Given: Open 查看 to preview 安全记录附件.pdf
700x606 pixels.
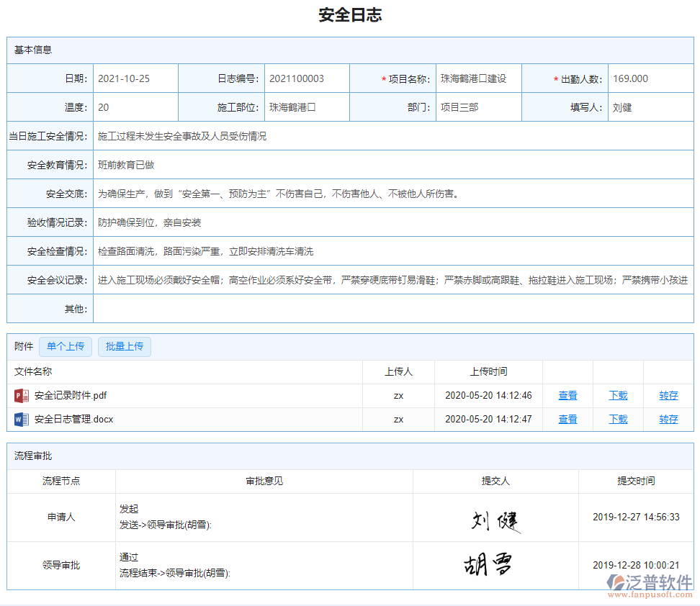Looking at the screenshot, I should coord(568,394).
